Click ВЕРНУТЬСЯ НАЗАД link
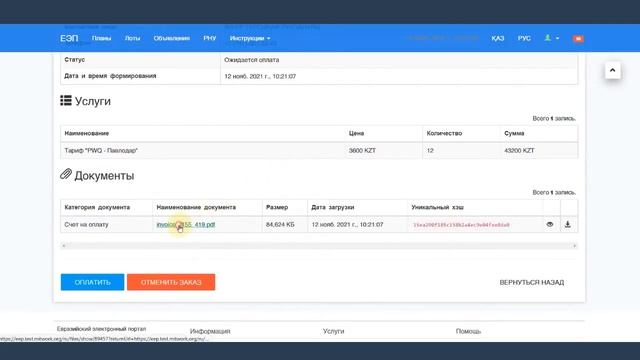Viewport: 640px width, 360px height. [x=531, y=282]
